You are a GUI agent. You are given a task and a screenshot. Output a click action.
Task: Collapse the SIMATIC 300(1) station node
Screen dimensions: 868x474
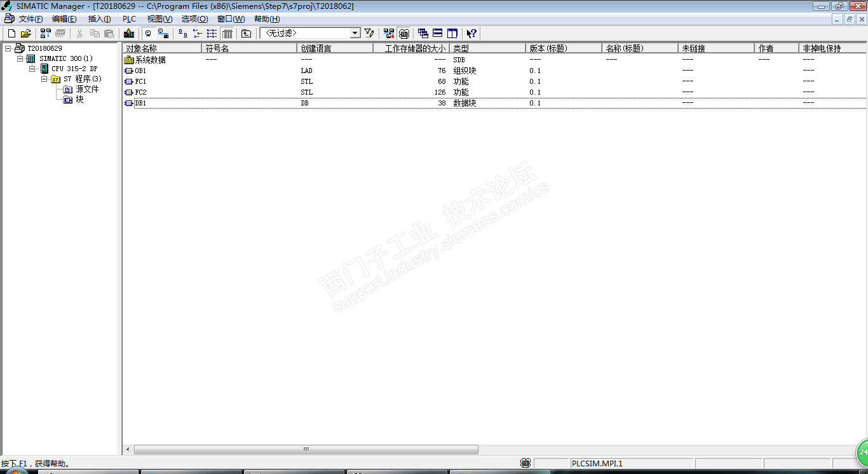(x=20, y=58)
